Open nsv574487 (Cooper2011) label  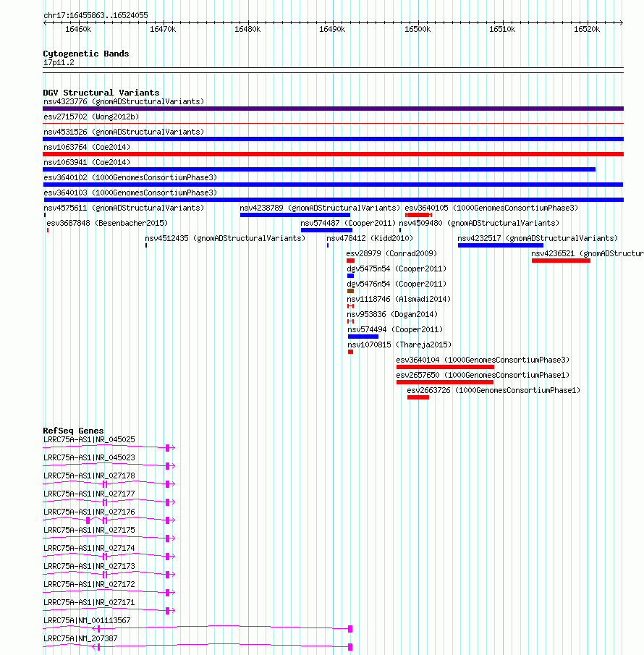click(348, 223)
